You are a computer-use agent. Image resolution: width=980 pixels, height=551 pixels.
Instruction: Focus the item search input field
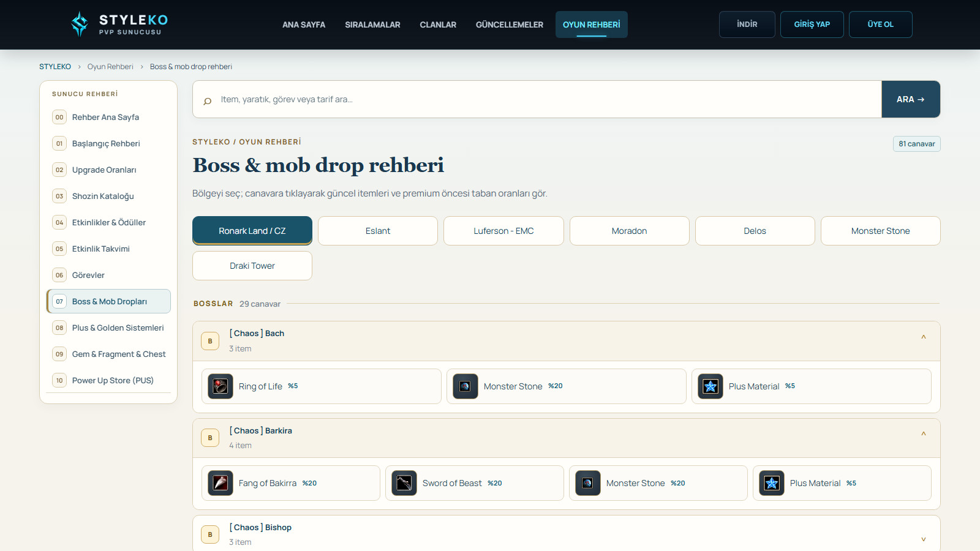[x=548, y=99]
